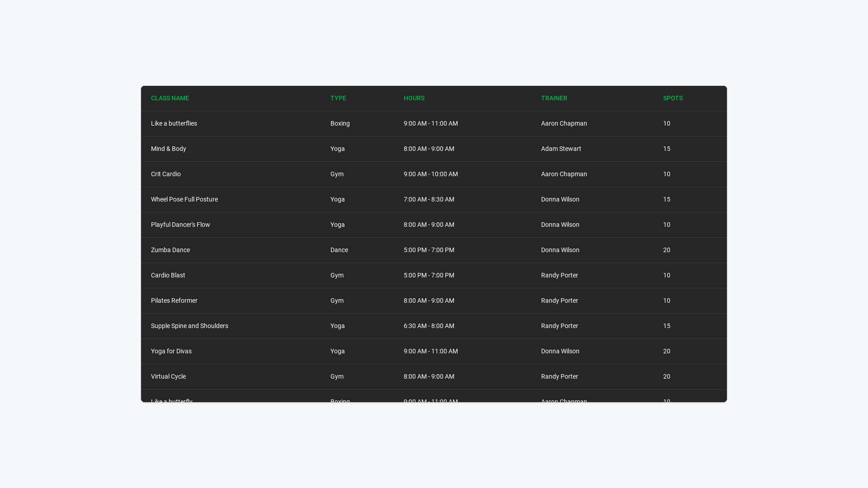Sort table by CLASS NAME column header
The image size is (868, 488).
170,98
